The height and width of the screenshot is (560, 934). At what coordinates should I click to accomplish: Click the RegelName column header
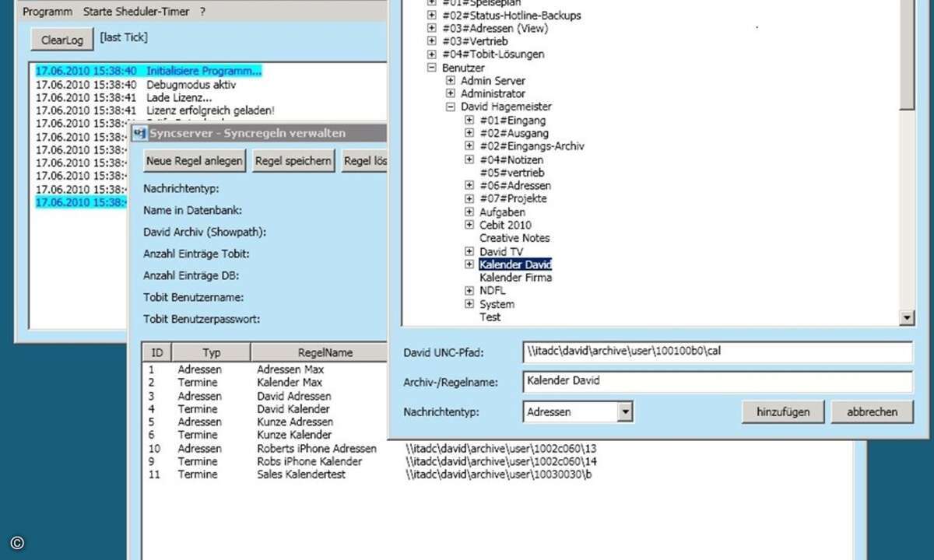(x=325, y=352)
